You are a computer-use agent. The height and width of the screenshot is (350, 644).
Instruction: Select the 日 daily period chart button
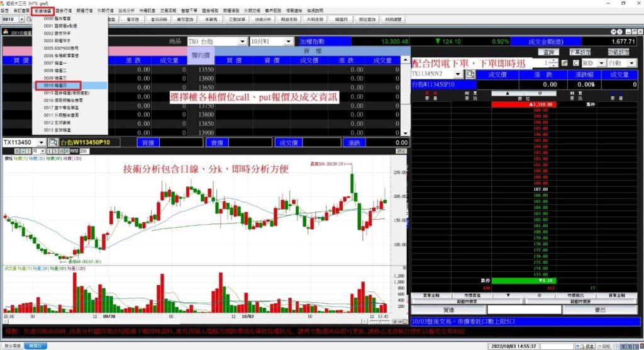click(x=17, y=151)
